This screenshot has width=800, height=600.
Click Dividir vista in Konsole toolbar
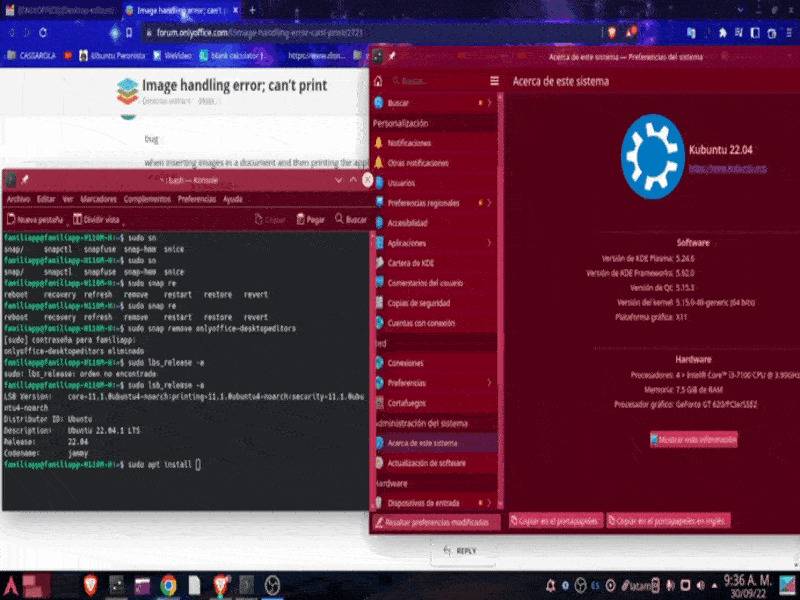[96, 219]
